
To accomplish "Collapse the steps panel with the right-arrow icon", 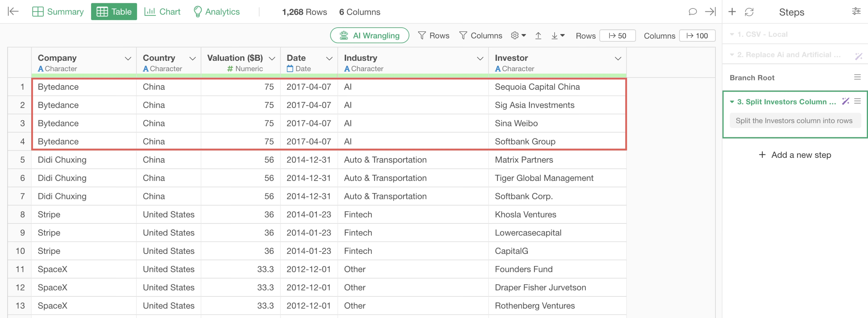I will click(710, 12).
